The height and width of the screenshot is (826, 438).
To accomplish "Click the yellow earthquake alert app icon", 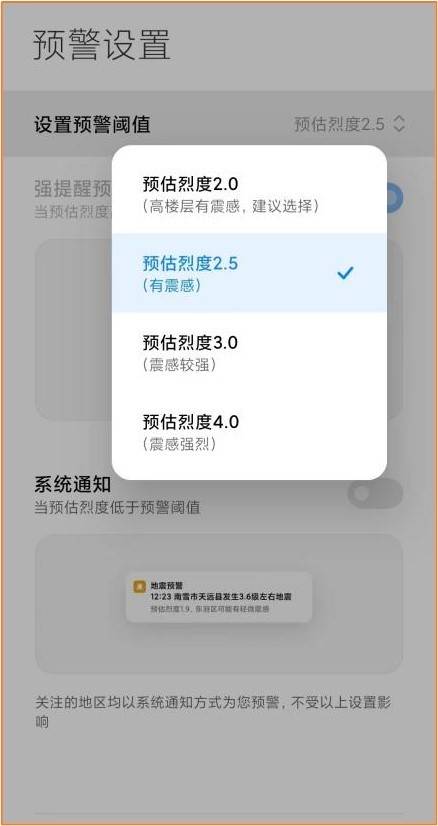I will 139,587.
